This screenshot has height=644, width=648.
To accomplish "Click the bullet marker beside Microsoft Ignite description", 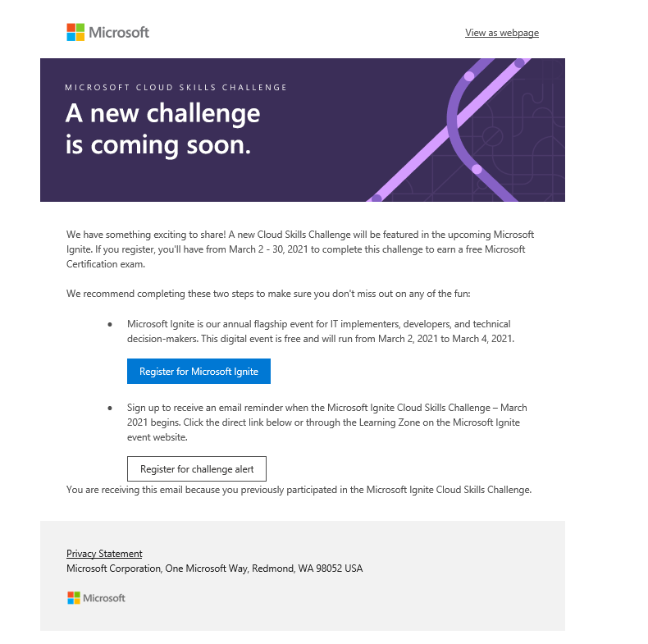I will [110, 325].
